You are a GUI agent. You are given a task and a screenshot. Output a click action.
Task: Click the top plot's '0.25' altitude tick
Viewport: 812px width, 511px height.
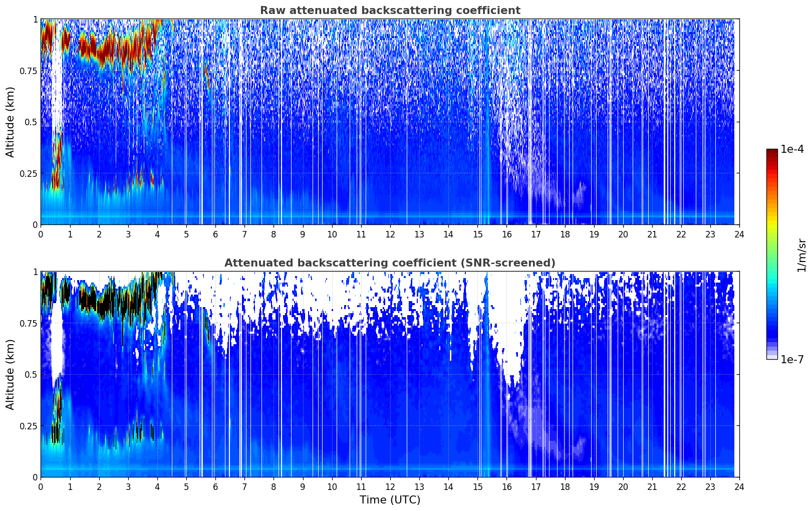(x=29, y=173)
